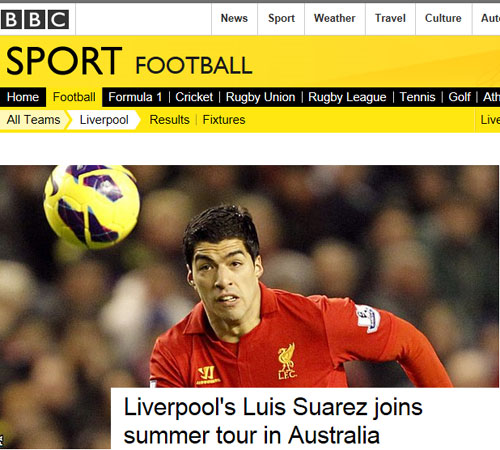Open the News section link
Viewport: 500px width, 450px height.
pyautogui.click(x=234, y=18)
